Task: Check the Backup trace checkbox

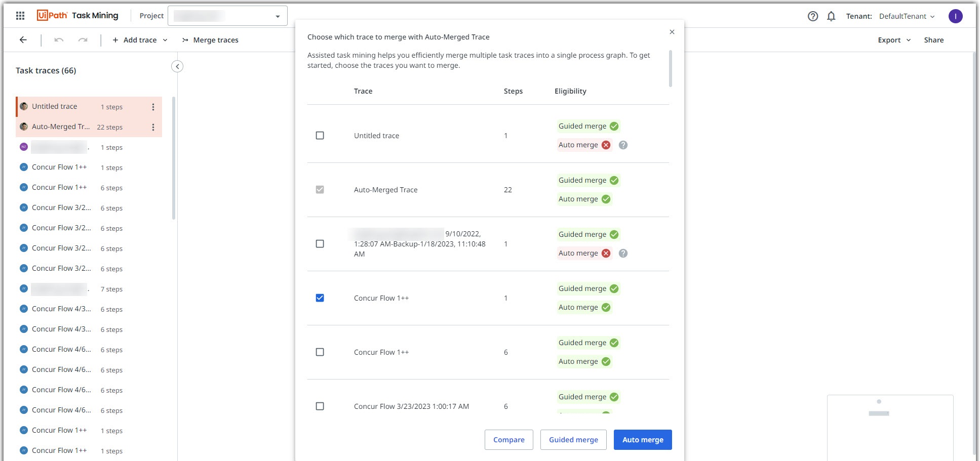Action: (320, 244)
